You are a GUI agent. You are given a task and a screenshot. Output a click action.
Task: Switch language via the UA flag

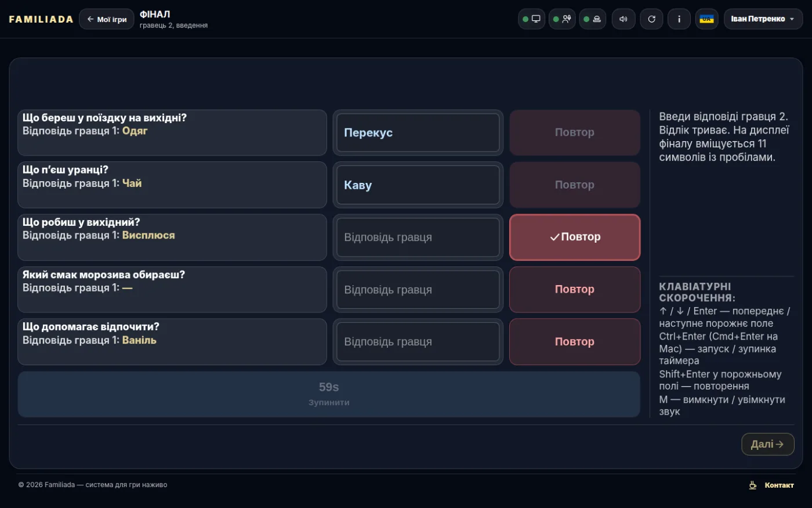(x=707, y=19)
